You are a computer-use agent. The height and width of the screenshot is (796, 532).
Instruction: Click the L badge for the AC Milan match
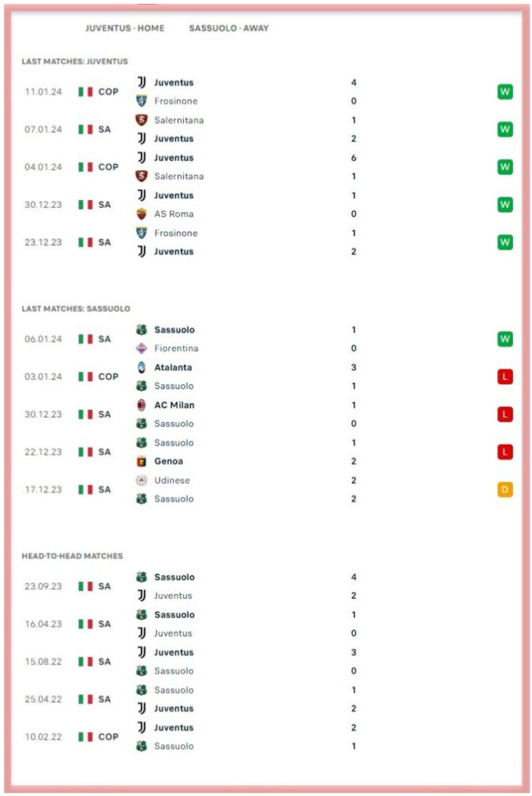tap(505, 415)
